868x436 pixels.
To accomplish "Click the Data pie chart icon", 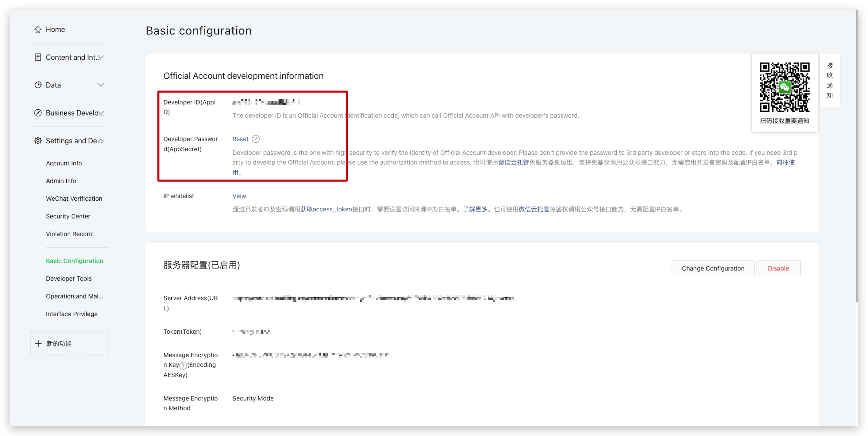I will click(x=38, y=85).
